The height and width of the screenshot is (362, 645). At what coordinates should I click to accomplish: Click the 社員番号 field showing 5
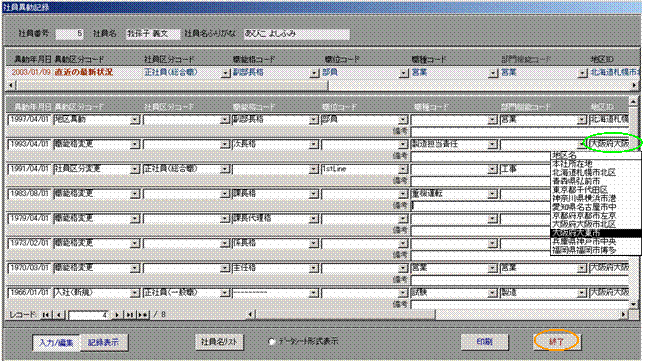[69, 34]
